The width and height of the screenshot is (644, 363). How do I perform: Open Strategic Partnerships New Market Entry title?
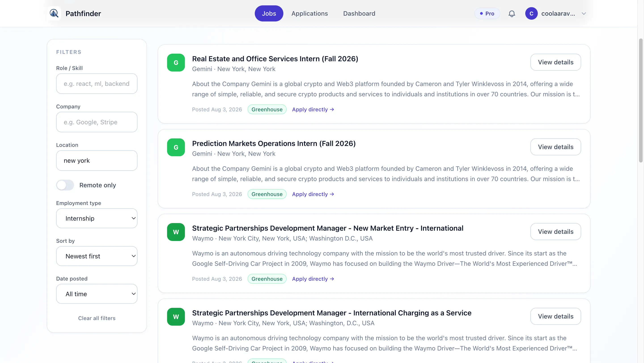[328, 228]
